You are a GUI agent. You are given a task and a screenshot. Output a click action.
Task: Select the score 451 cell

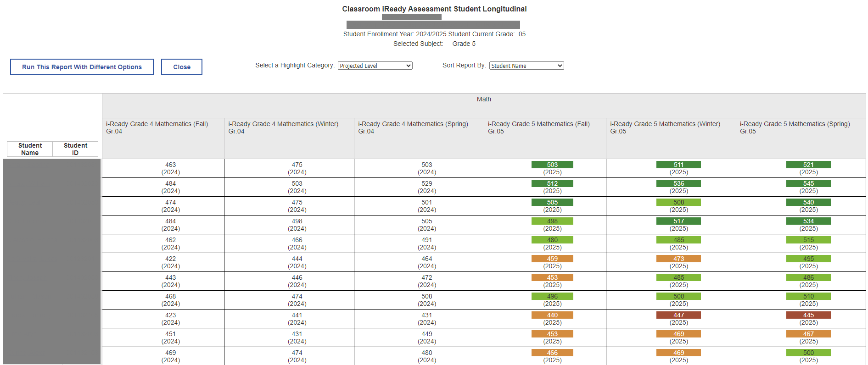pyautogui.click(x=163, y=337)
